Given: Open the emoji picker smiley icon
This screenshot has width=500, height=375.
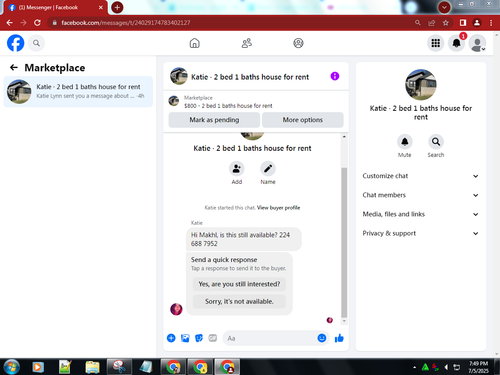Looking at the screenshot, I should 322,338.
